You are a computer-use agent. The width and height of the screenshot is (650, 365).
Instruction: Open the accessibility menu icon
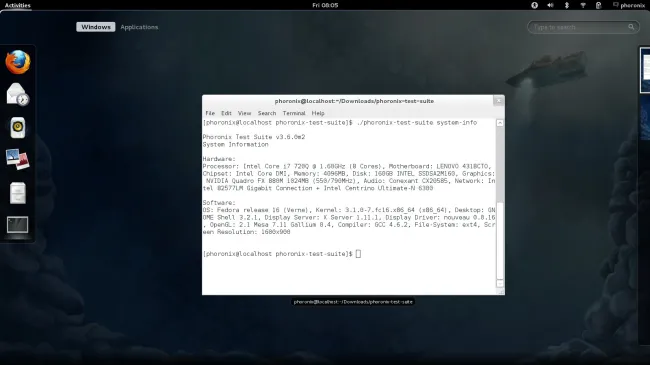click(x=534, y=5)
